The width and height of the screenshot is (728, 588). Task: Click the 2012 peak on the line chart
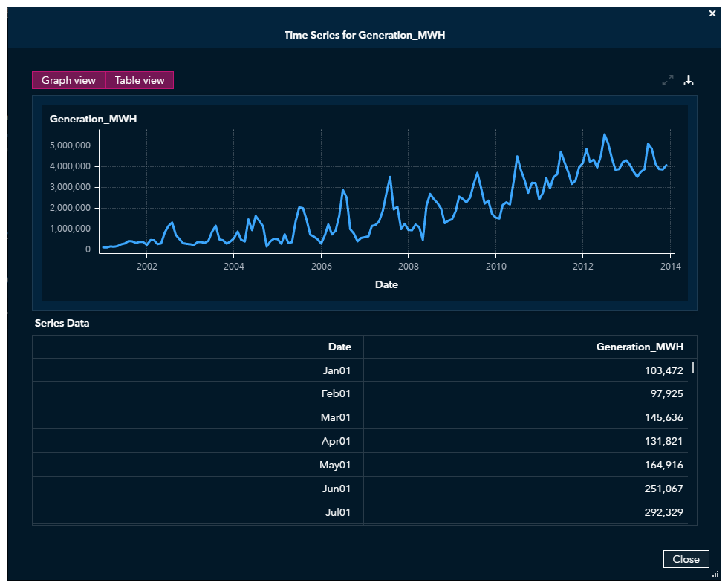605,135
